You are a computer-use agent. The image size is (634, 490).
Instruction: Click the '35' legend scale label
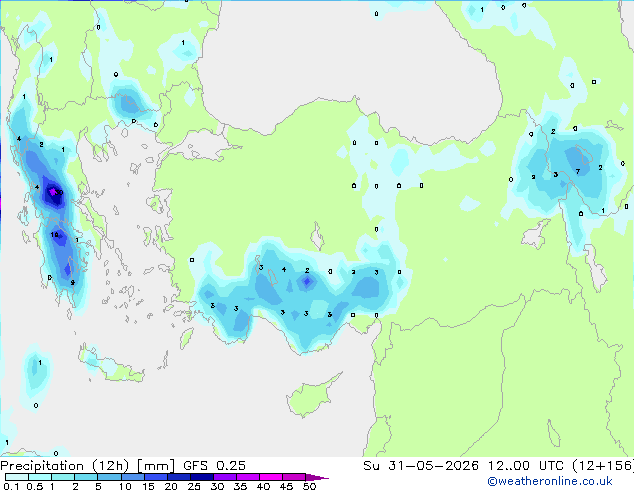[x=240, y=486]
